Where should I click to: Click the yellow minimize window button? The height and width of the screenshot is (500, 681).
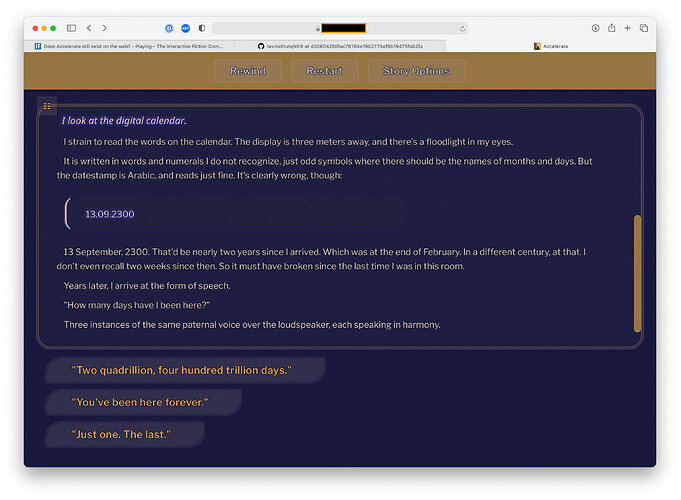[x=44, y=28]
